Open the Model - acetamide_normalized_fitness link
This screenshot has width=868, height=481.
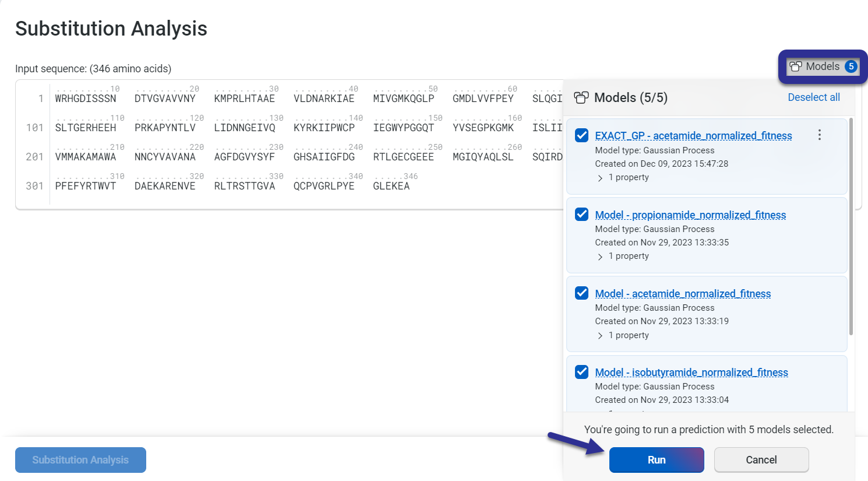pyautogui.click(x=683, y=294)
